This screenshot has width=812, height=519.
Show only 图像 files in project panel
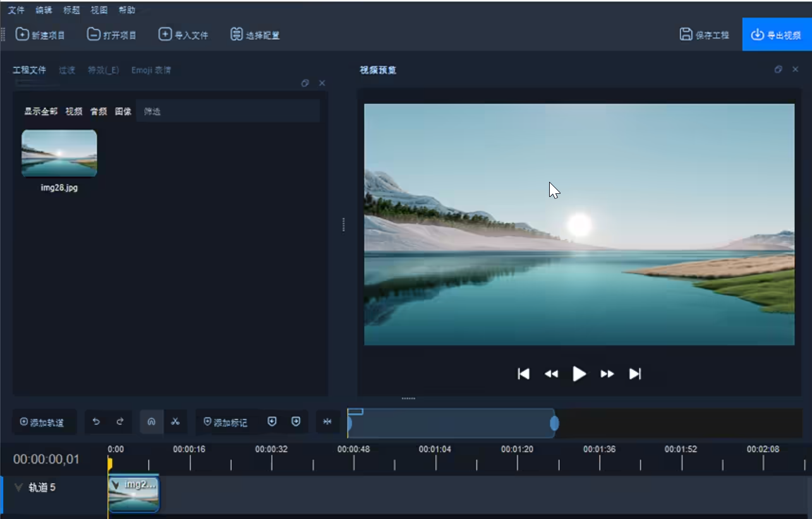coord(123,111)
